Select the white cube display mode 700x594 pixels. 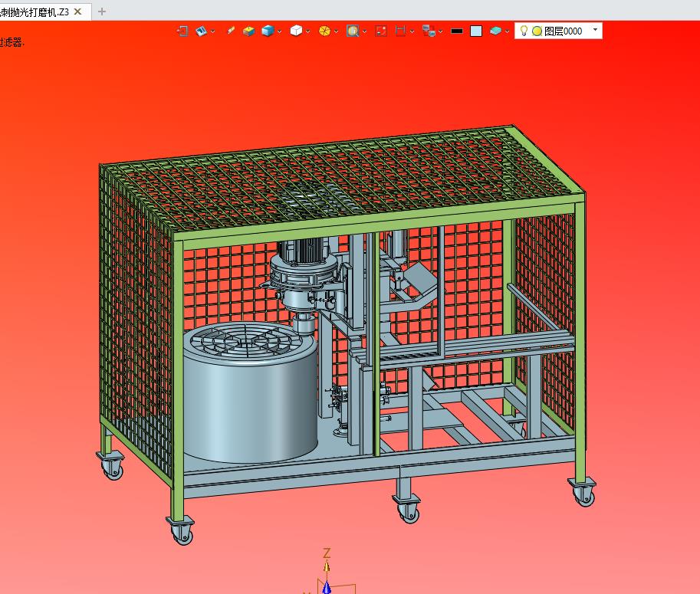tap(296, 31)
